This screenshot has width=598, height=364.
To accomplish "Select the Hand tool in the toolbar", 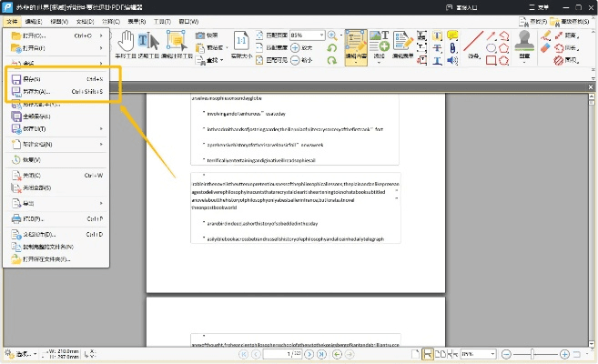I will click(x=127, y=43).
